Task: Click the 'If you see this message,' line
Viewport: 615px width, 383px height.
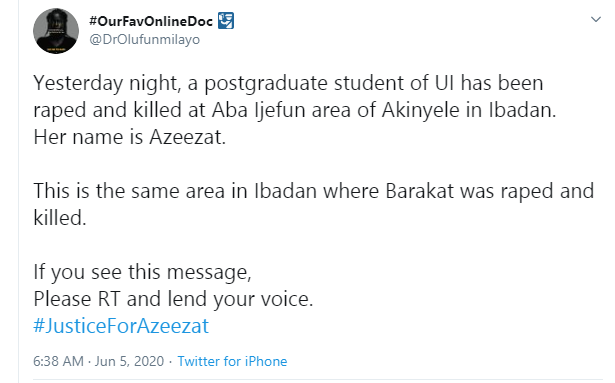Action: tap(142, 272)
